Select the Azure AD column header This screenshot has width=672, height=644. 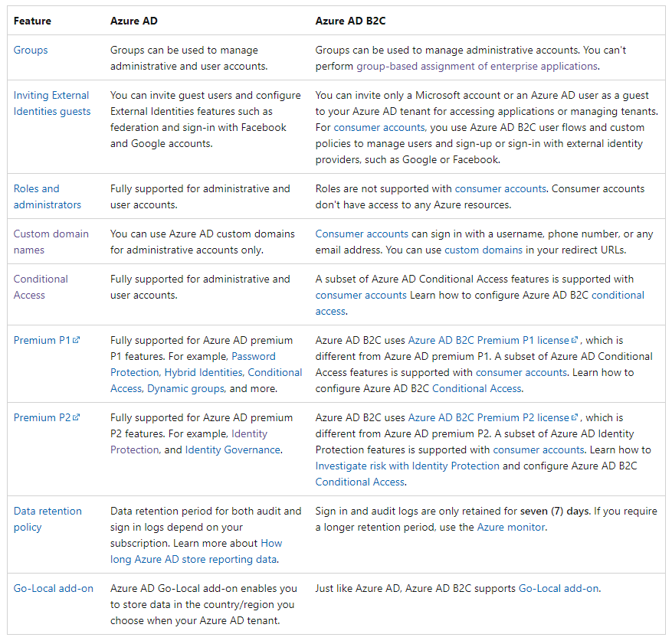(x=134, y=21)
